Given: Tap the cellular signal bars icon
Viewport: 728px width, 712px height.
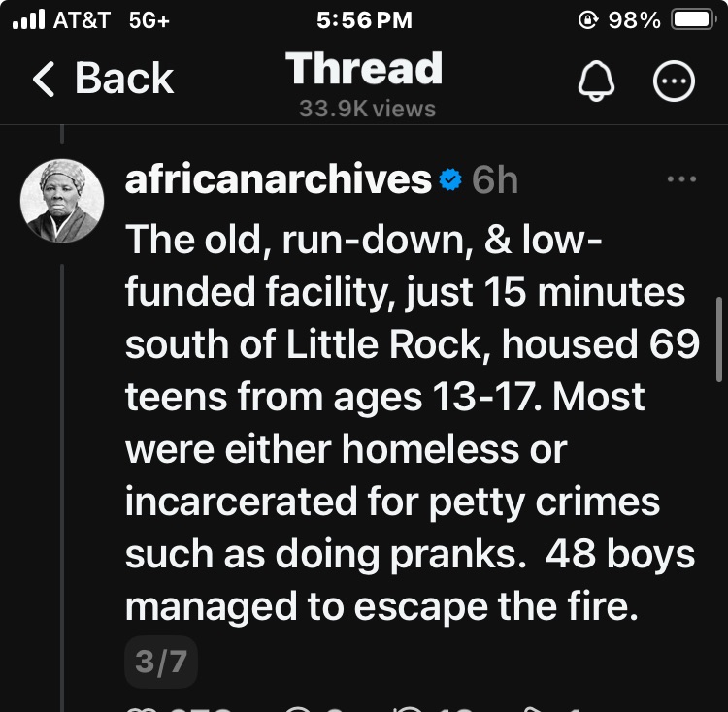Looking at the screenshot, I should click(x=28, y=20).
